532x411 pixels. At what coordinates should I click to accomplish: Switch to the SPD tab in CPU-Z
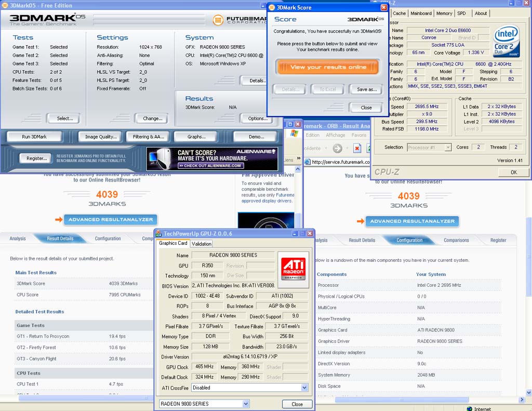pos(461,13)
